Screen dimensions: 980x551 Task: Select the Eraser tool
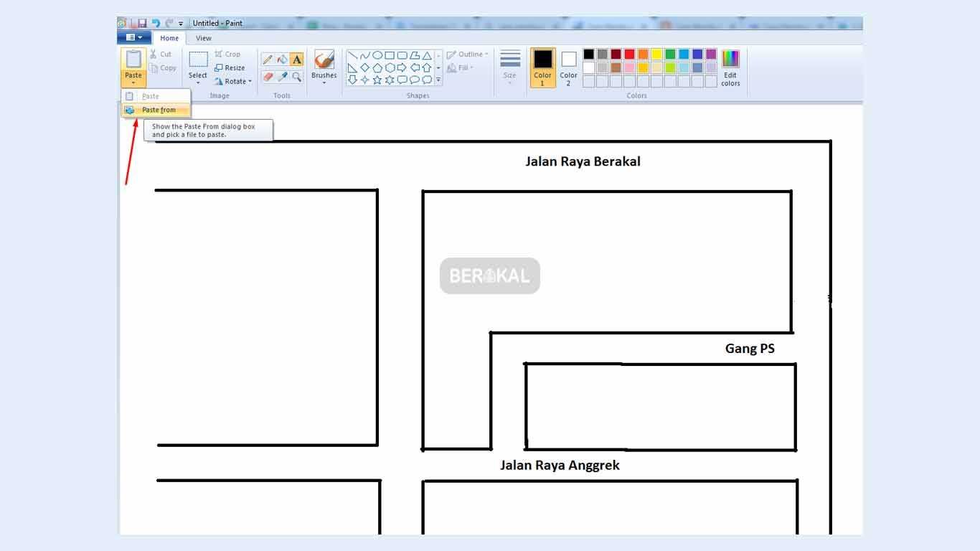pos(268,76)
